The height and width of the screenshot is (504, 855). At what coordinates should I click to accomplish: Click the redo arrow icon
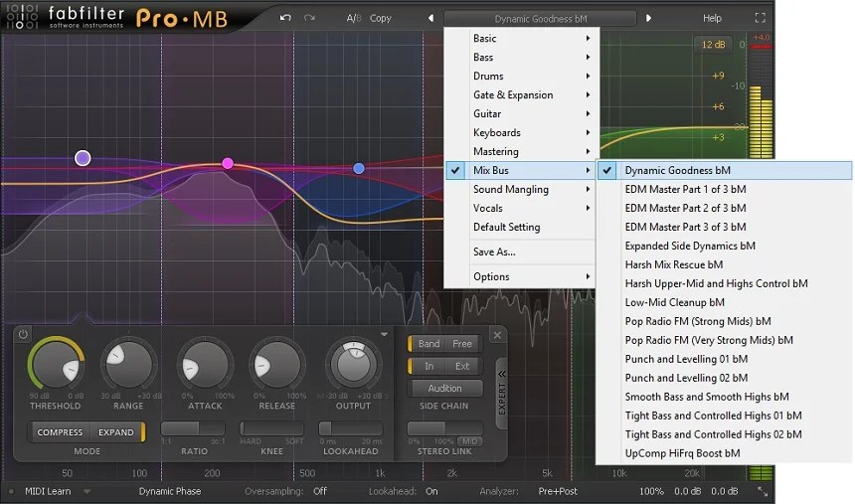point(310,18)
